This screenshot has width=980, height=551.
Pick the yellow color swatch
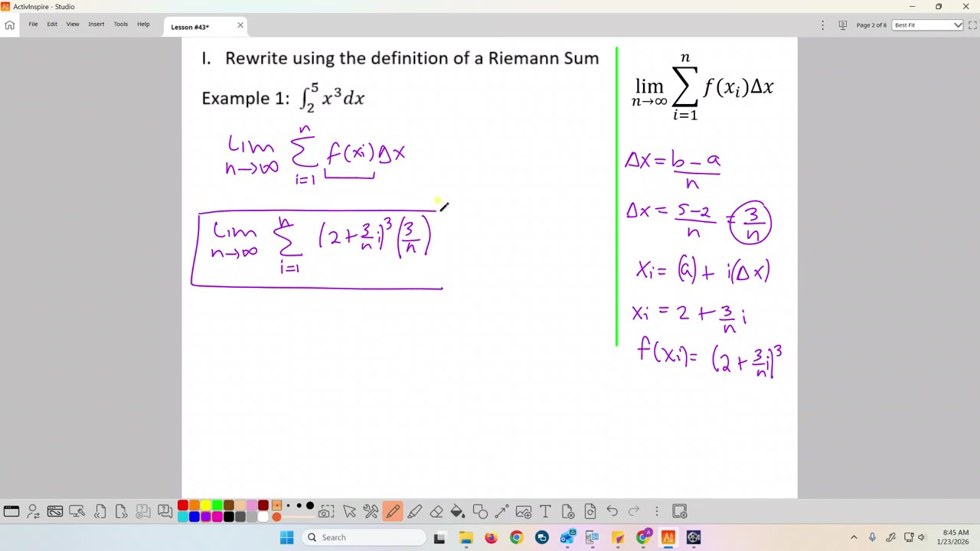coord(206,505)
